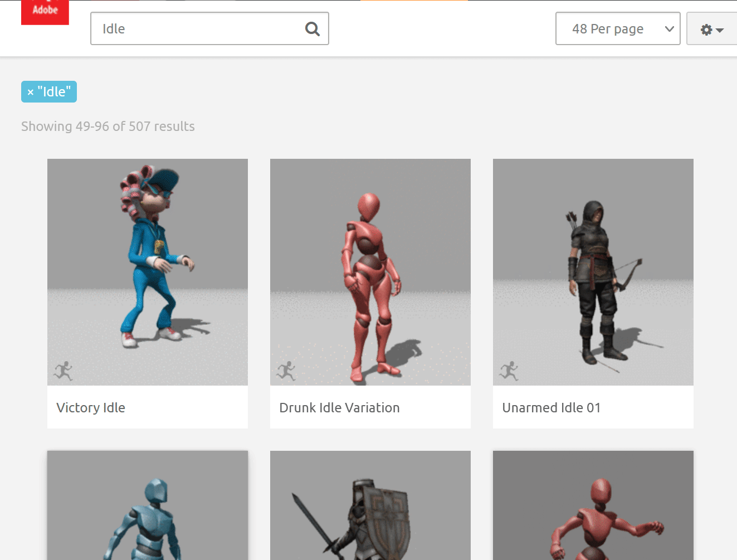
Task: Select the Drunk Idle Variation title
Action: 340,408
